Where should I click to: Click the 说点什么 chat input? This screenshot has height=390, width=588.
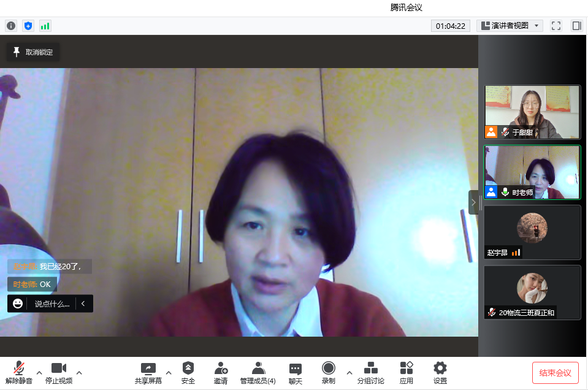pyautogui.click(x=52, y=304)
